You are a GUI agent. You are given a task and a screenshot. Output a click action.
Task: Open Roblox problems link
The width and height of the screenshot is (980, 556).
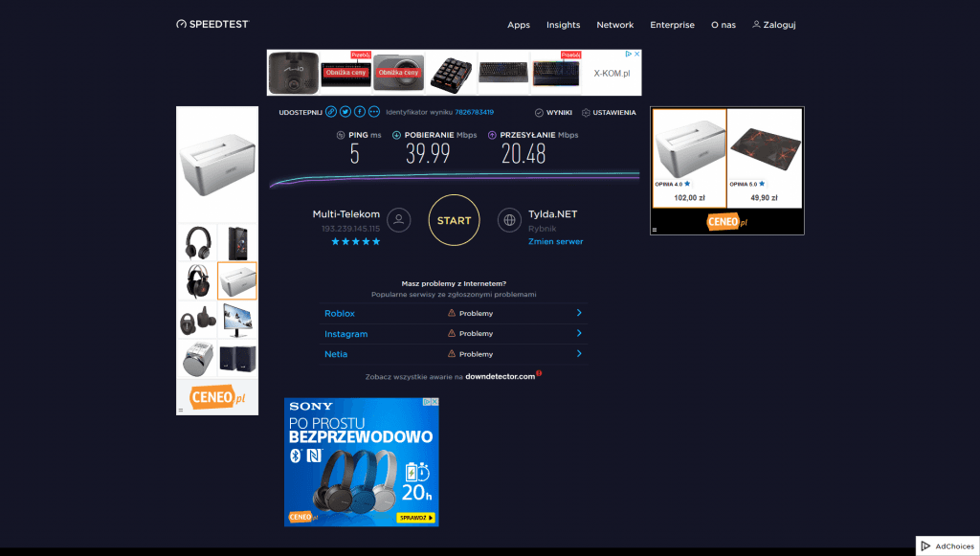(x=340, y=314)
